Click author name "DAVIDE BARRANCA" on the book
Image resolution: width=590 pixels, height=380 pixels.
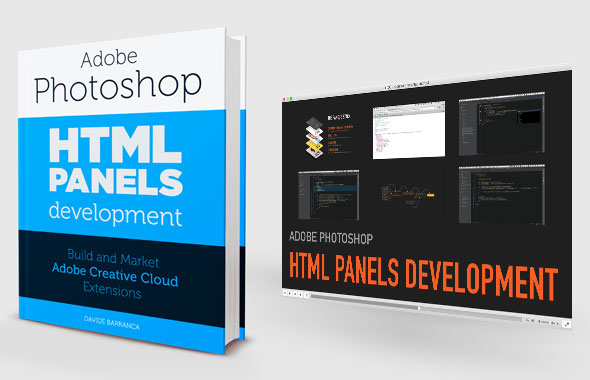click(x=111, y=323)
